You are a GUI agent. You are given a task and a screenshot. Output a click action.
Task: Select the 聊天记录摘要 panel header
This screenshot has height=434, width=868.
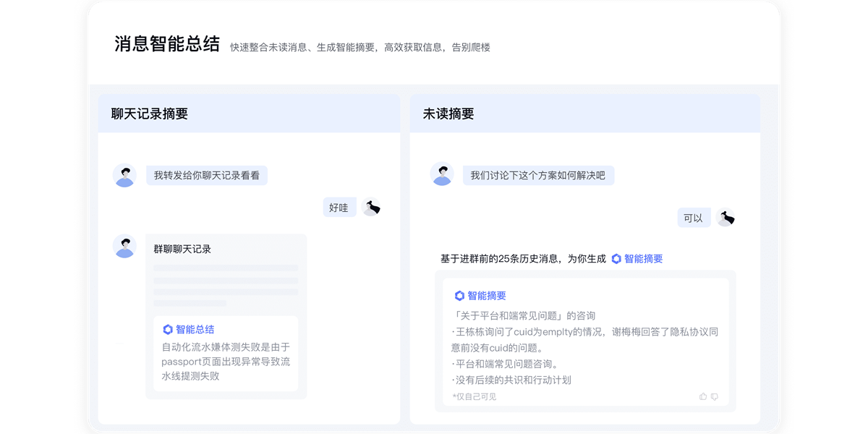pyautogui.click(x=249, y=114)
